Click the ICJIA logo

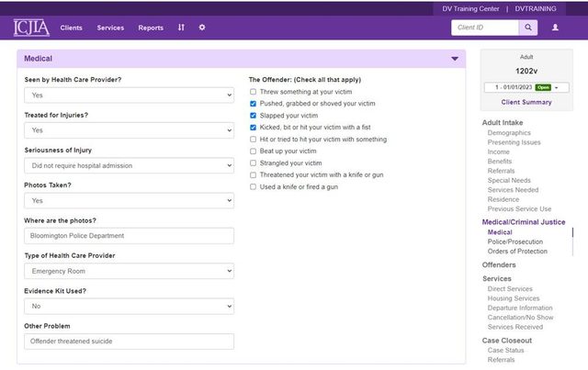31,28
